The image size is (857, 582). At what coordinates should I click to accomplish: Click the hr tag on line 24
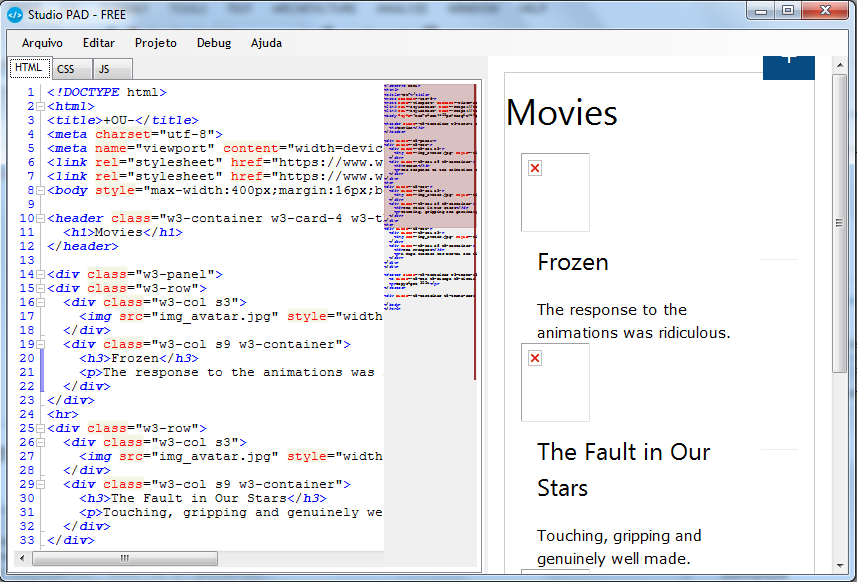[x=63, y=414]
